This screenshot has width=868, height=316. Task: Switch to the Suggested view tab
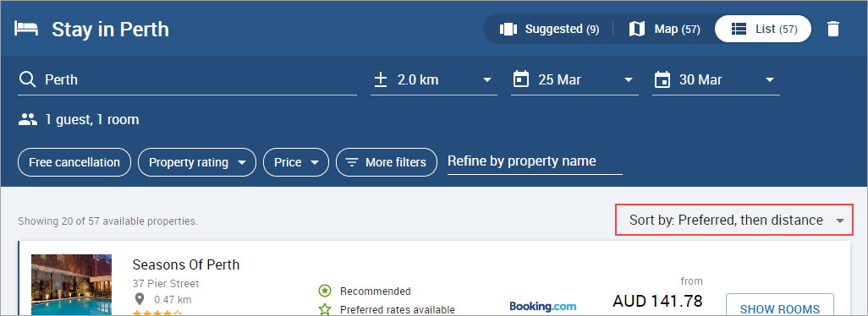(x=549, y=29)
